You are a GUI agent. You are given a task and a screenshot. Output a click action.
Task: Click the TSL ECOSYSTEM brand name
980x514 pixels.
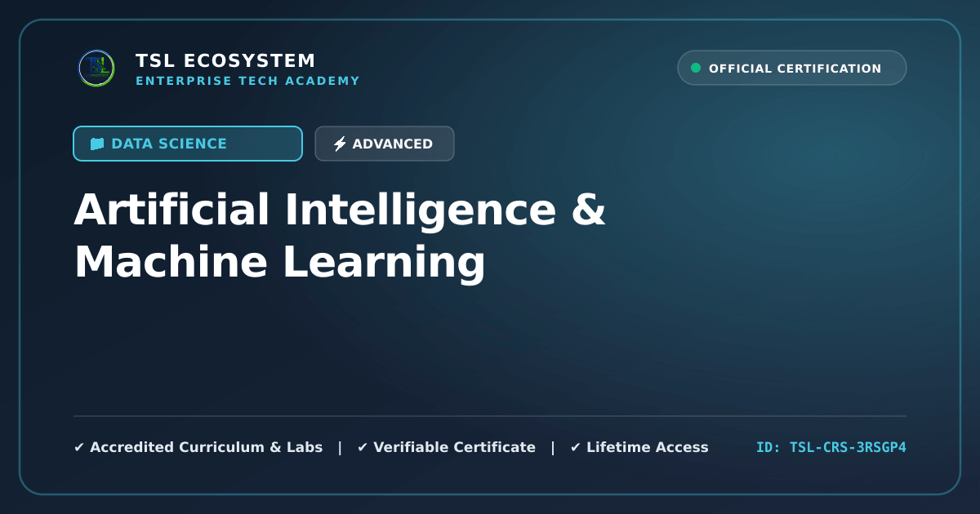pos(225,60)
